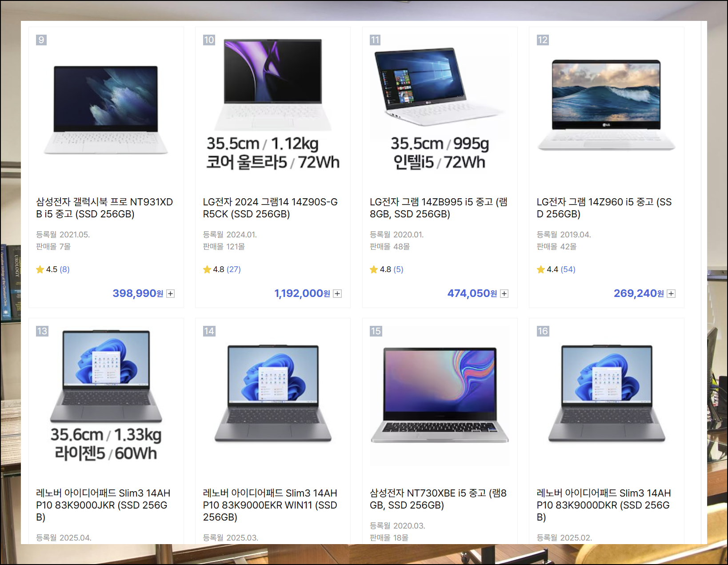Click the 398,990원 price

pyautogui.click(x=138, y=293)
